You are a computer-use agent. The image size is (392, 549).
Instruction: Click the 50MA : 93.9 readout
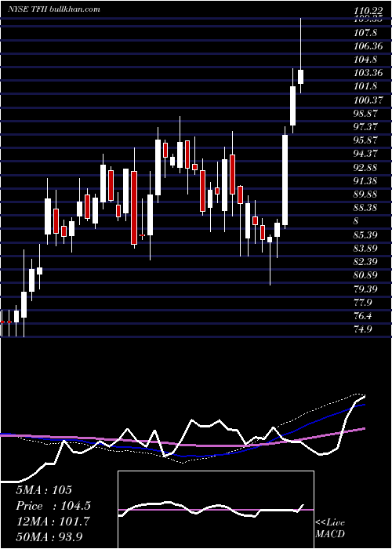click(x=49, y=536)
